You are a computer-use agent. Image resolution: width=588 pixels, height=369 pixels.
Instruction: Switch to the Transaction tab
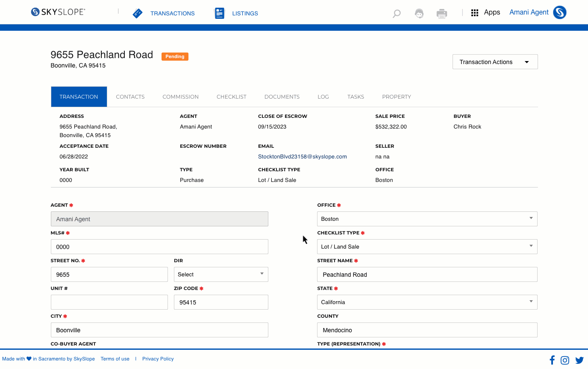(x=79, y=97)
